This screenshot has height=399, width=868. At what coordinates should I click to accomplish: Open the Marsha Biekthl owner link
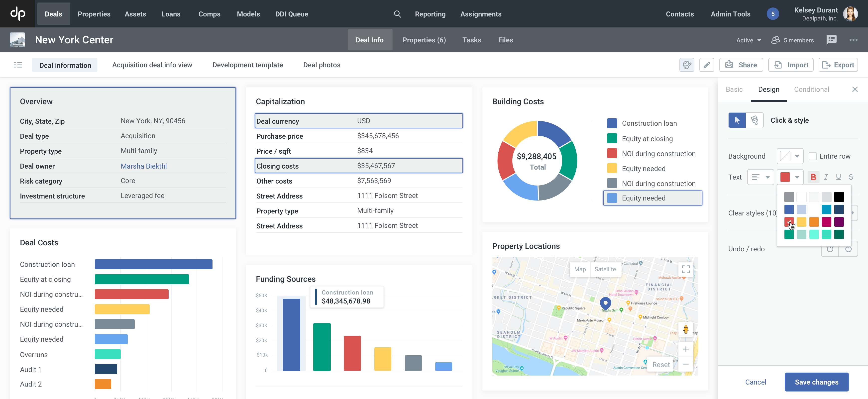pos(143,166)
